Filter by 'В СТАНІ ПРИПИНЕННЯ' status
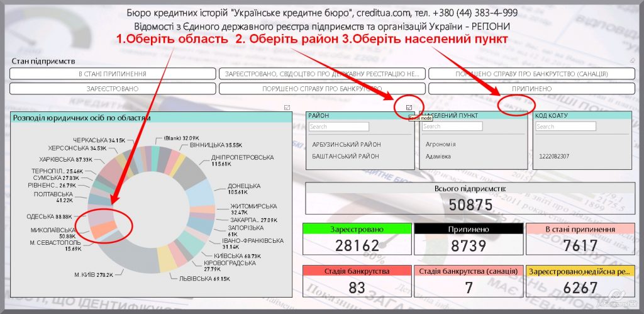 pyautogui.click(x=113, y=74)
